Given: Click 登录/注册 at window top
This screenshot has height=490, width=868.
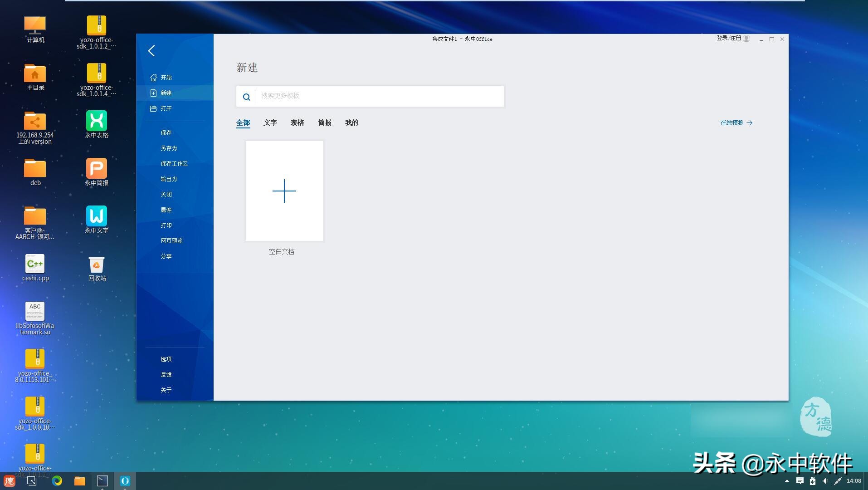Looking at the screenshot, I should point(729,39).
